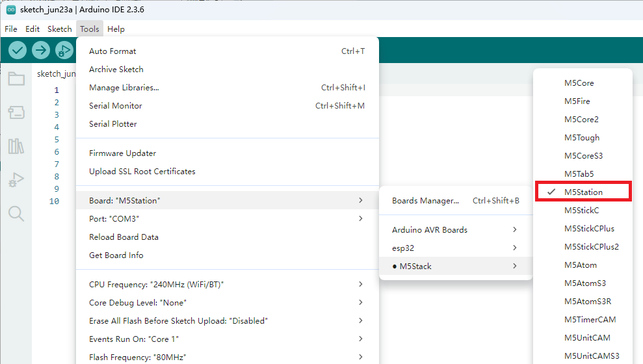
Task: Select the M5Core board
Action: coord(583,83)
